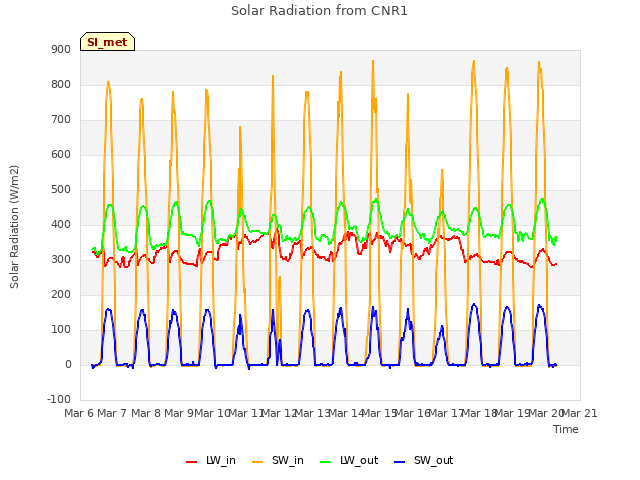Click the SW_in peak on Mar 20
Viewport: 640px width, 480px height.
(x=539, y=62)
